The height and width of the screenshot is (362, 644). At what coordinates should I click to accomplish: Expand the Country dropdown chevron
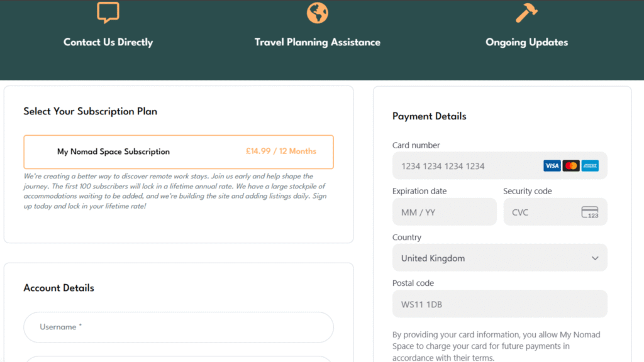pyautogui.click(x=595, y=258)
